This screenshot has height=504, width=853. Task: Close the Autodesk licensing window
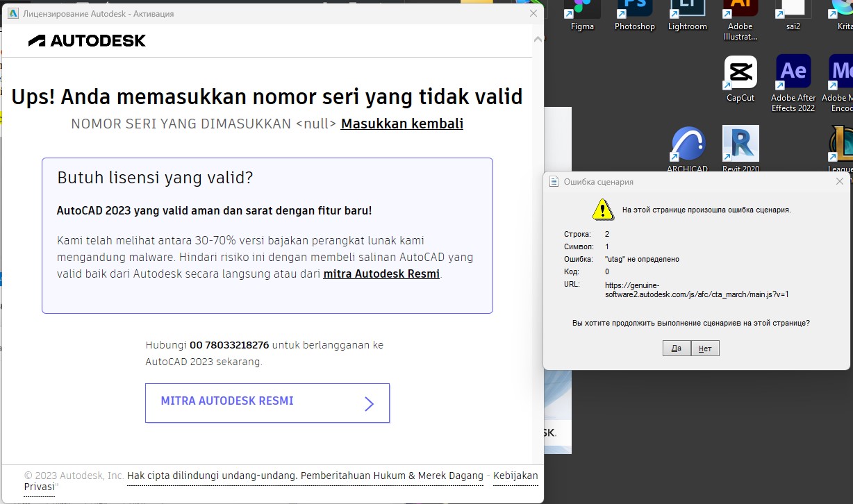pyautogui.click(x=533, y=13)
